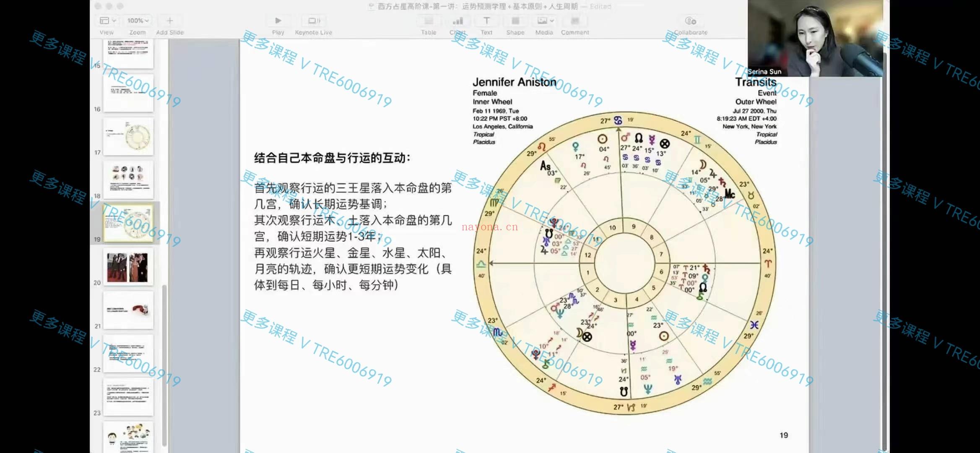Insert a Table from the toolbar

[x=429, y=21]
